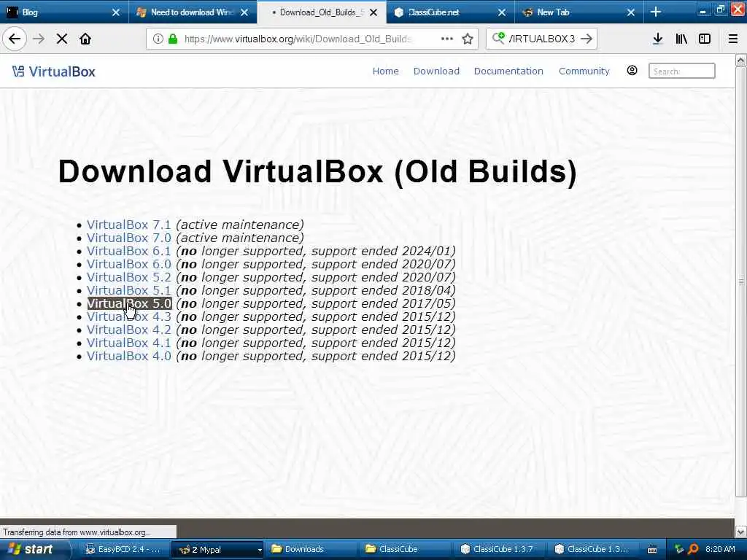Screen dimensions: 747x560
Task: Open the Downloads folder taskbar button
Action: point(311,549)
